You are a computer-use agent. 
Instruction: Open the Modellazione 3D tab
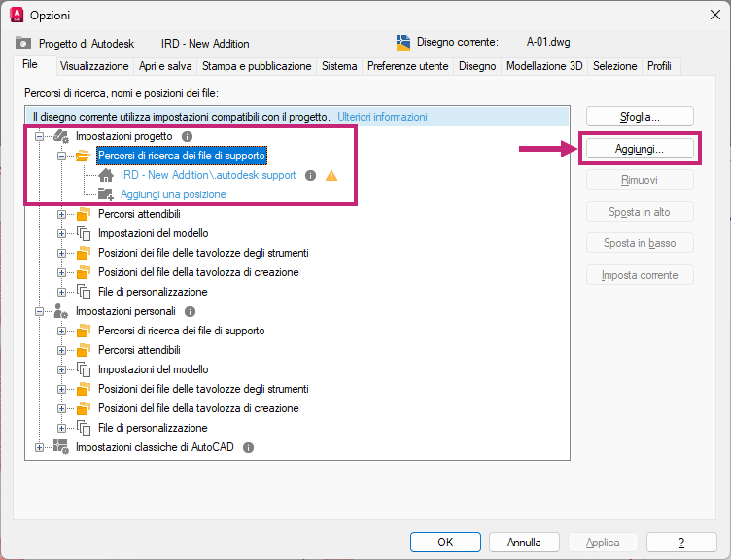tap(544, 66)
